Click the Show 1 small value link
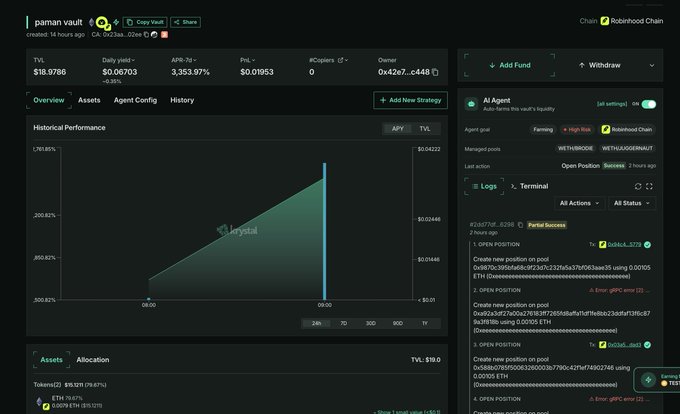680x414 pixels. [407, 411]
